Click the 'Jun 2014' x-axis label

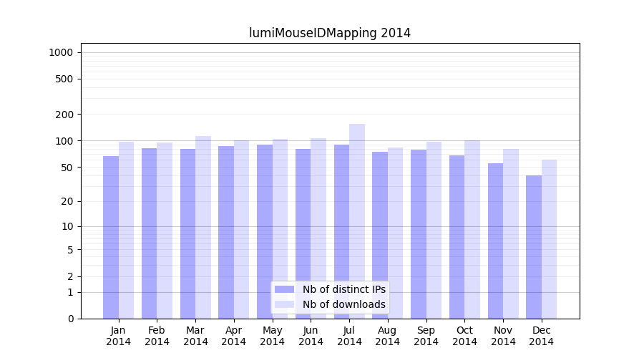(311, 336)
